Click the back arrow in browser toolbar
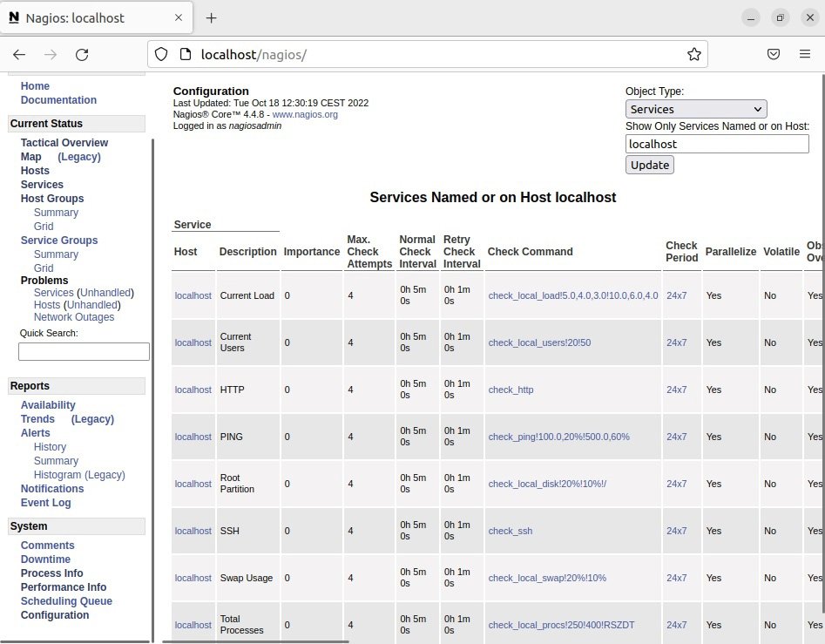825x644 pixels. click(19, 54)
